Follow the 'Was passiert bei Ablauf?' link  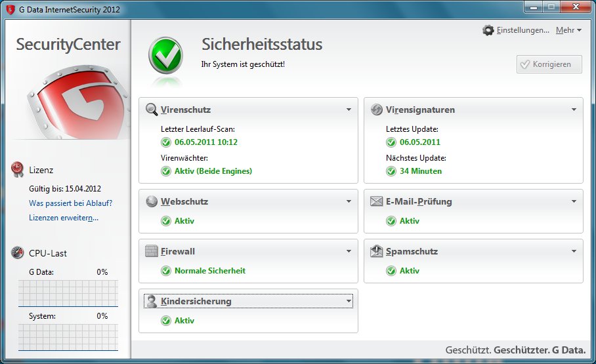[x=70, y=203]
